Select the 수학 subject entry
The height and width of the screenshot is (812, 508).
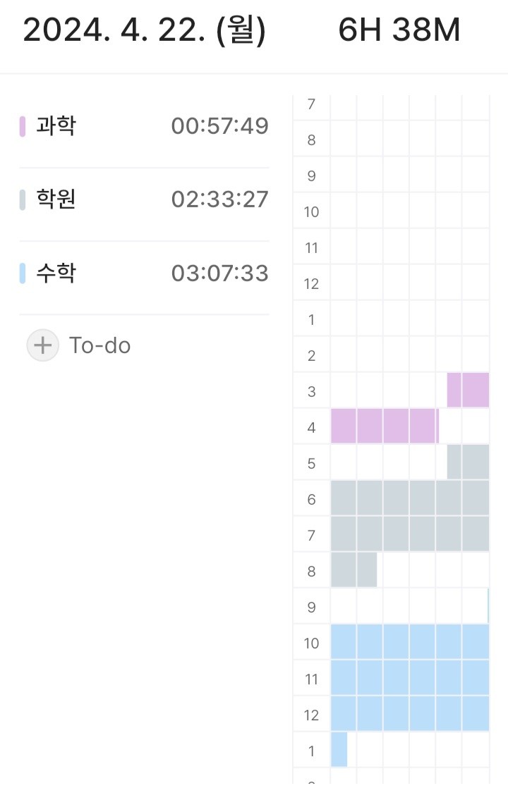pos(56,273)
